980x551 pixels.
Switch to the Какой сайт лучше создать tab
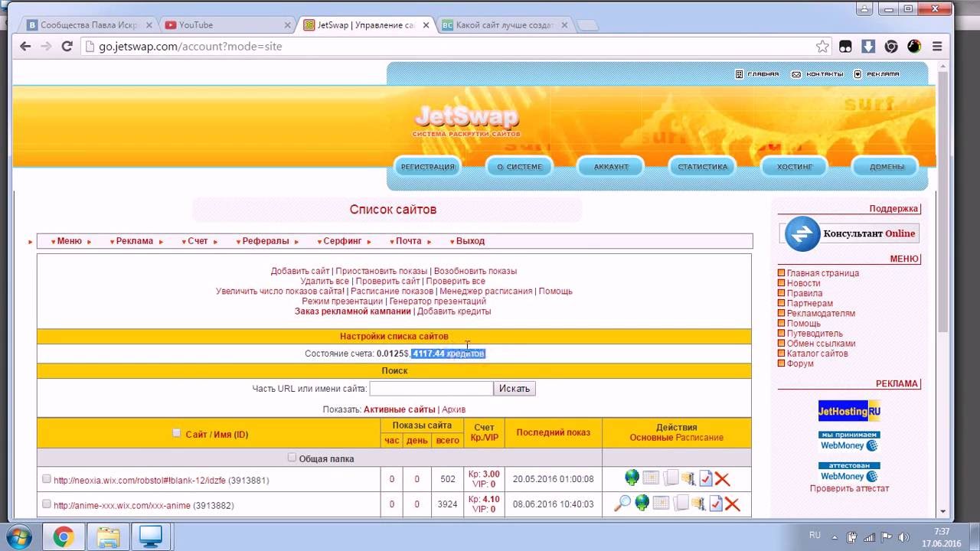(505, 25)
